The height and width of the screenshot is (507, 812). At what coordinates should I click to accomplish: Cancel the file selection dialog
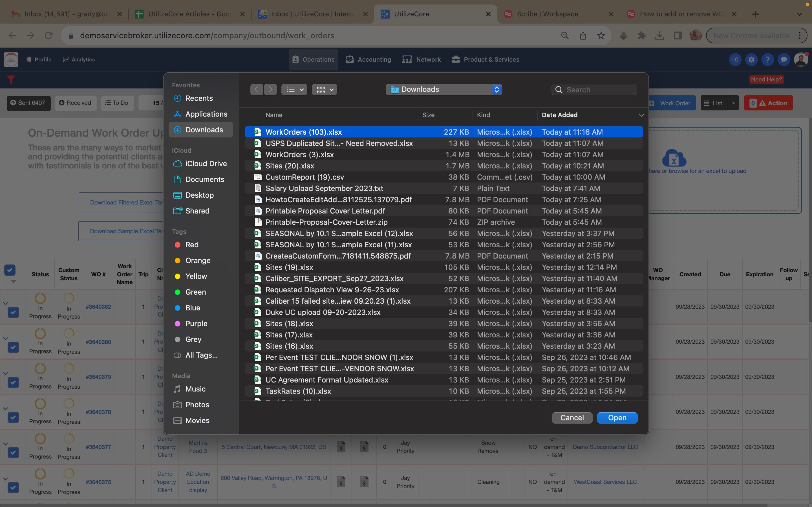[x=572, y=418]
